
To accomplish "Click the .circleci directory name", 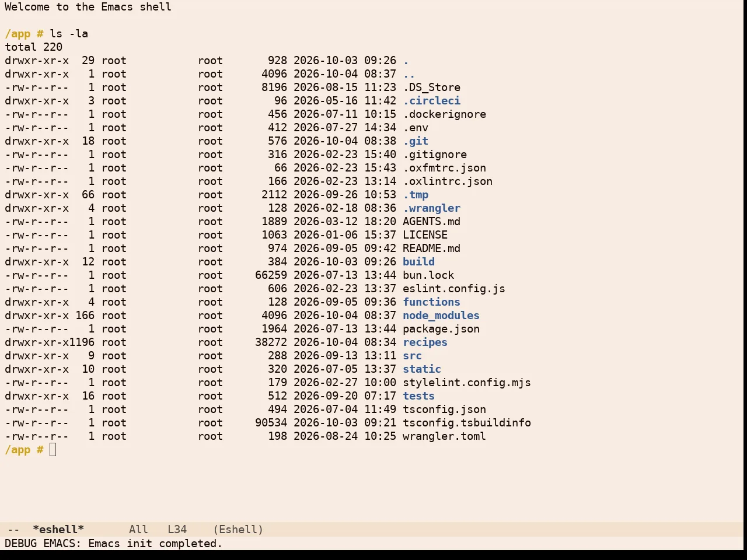I will [x=432, y=101].
